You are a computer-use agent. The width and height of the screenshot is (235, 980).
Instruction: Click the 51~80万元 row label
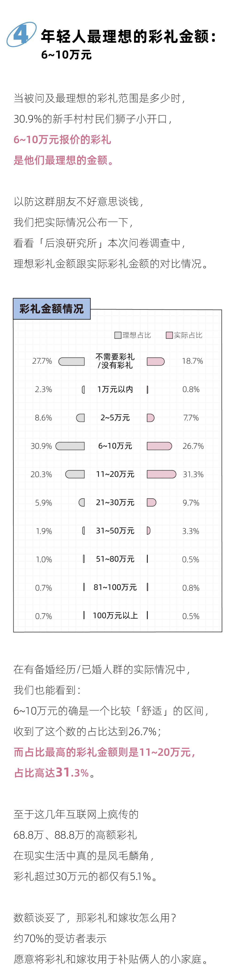tap(115, 559)
